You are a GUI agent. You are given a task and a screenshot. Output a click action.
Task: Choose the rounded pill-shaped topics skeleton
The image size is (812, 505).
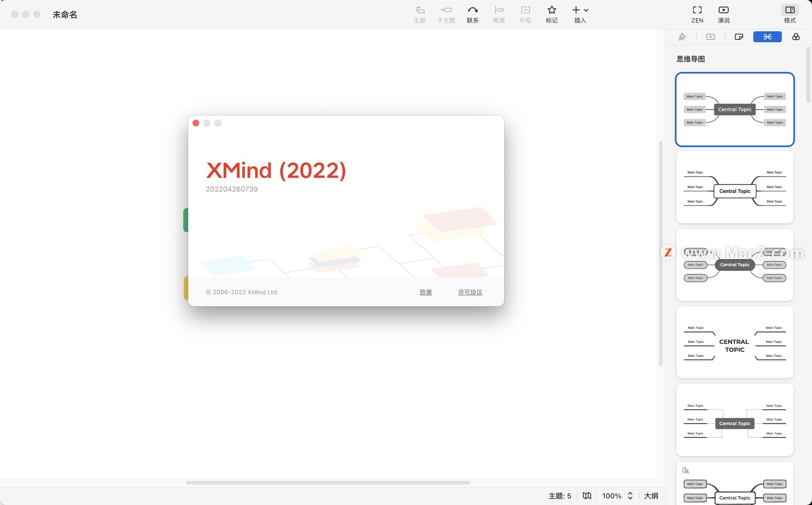(735, 265)
